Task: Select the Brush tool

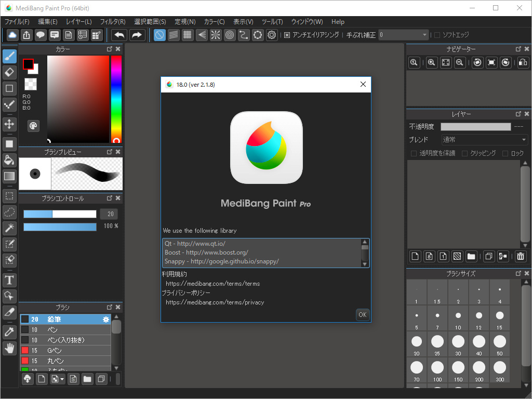Action: (x=9, y=56)
